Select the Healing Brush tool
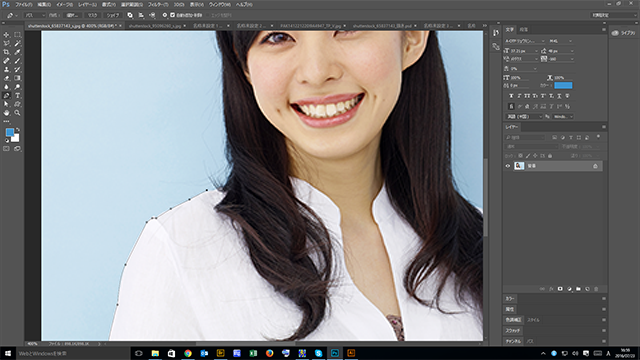640x360 pixels. pos(6,61)
